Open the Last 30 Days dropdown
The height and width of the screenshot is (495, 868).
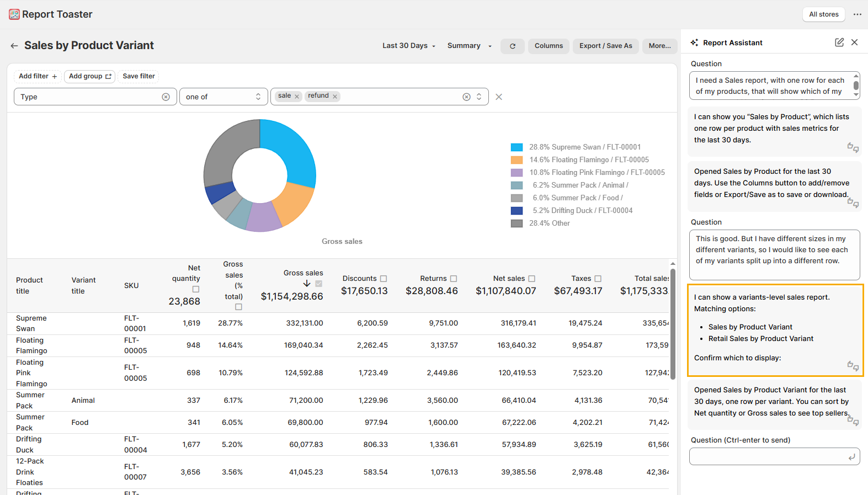tap(409, 46)
